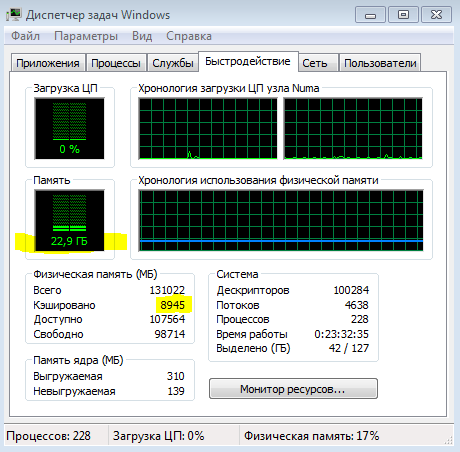The image size is (460, 452).
Task: Click the Дескрипторов value 100284
Action: (x=351, y=290)
